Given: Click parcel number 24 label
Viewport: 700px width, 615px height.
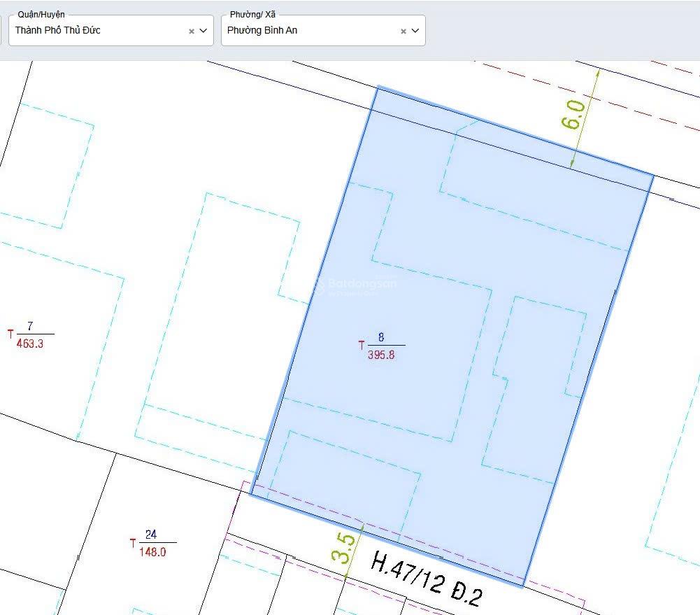Looking at the screenshot, I should 151,535.
